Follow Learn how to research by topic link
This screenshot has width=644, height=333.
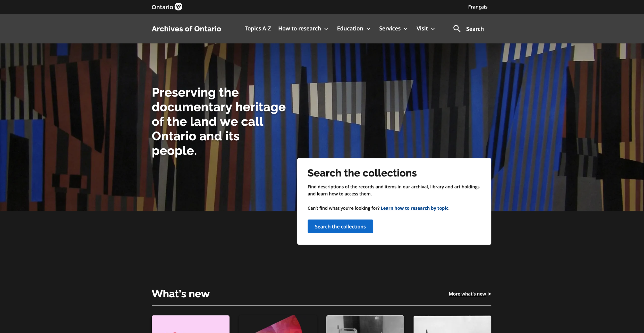point(414,208)
